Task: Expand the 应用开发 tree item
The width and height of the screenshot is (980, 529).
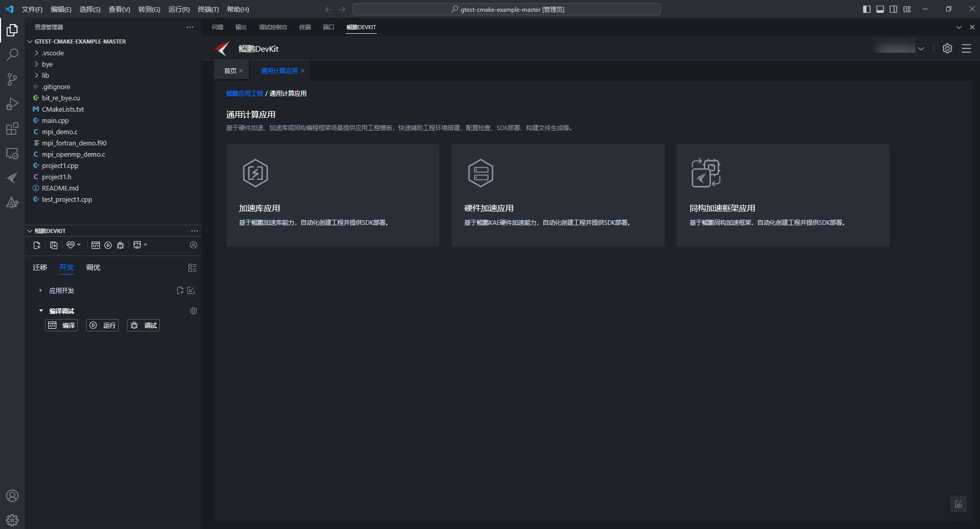Action: click(40, 290)
